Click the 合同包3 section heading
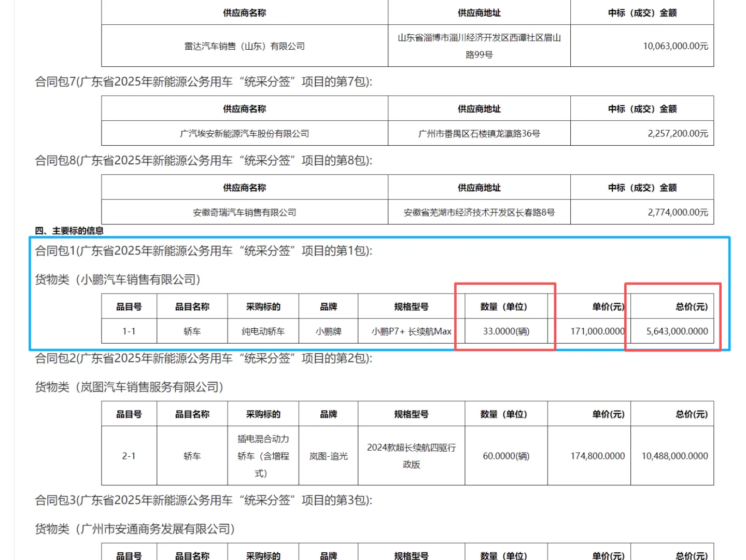Image resolution: width=746 pixels, height=560 pixels. click(203, 500)
